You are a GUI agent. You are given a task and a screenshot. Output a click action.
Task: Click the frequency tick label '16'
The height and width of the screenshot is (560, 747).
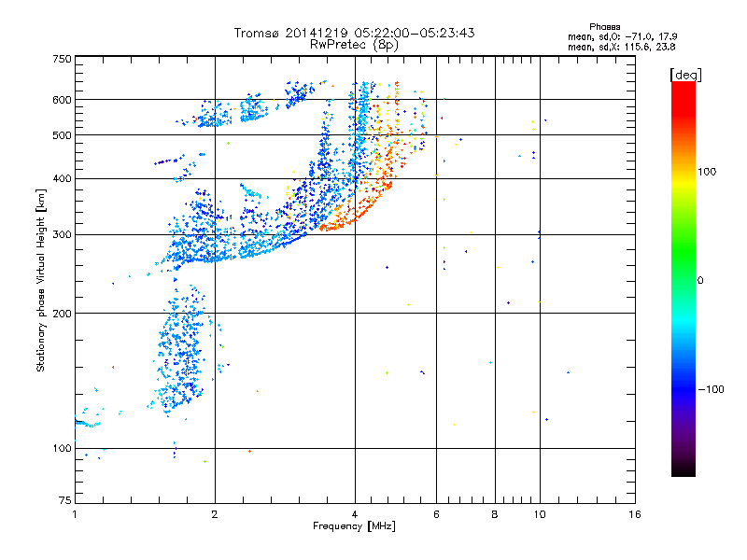pyautogui.click(x=635, y=514)
